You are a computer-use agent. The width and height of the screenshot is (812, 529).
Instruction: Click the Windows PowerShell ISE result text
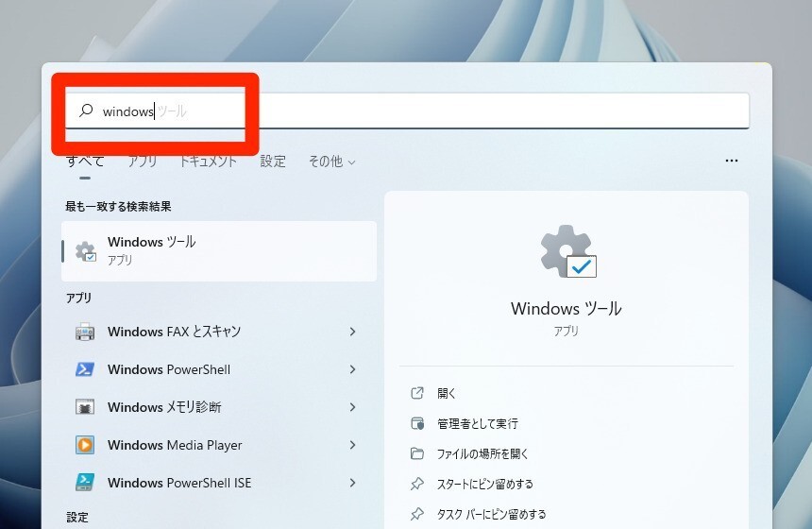tap(179, 483)
